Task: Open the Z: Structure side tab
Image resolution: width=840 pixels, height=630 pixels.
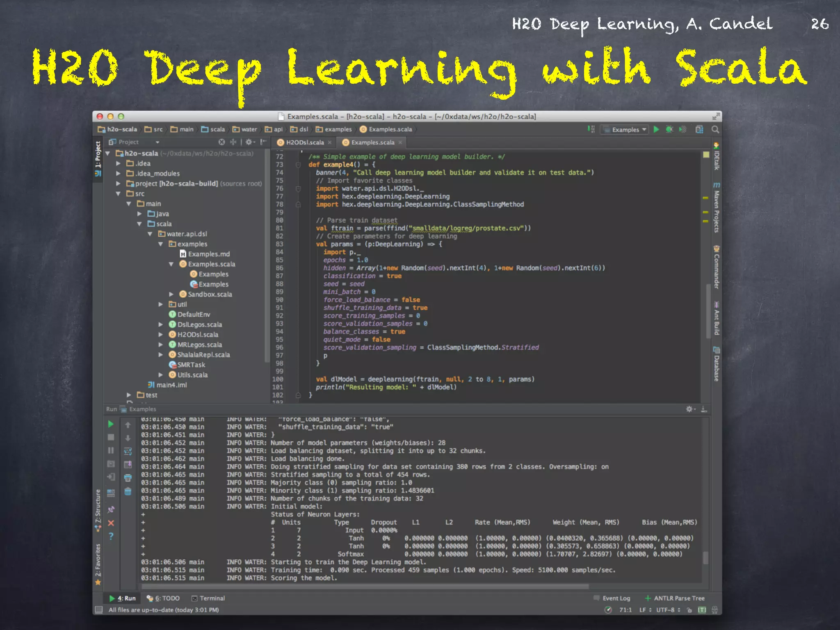Action: pos(98,510)
